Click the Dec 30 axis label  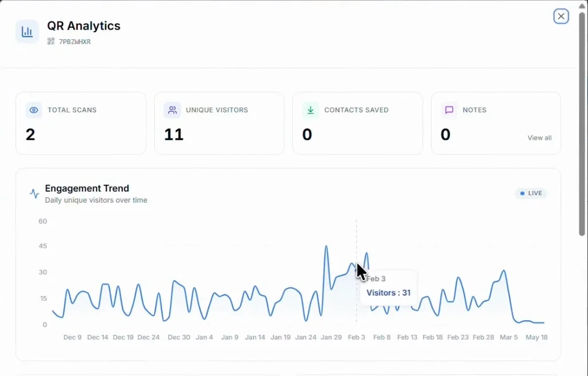point(179,337)
